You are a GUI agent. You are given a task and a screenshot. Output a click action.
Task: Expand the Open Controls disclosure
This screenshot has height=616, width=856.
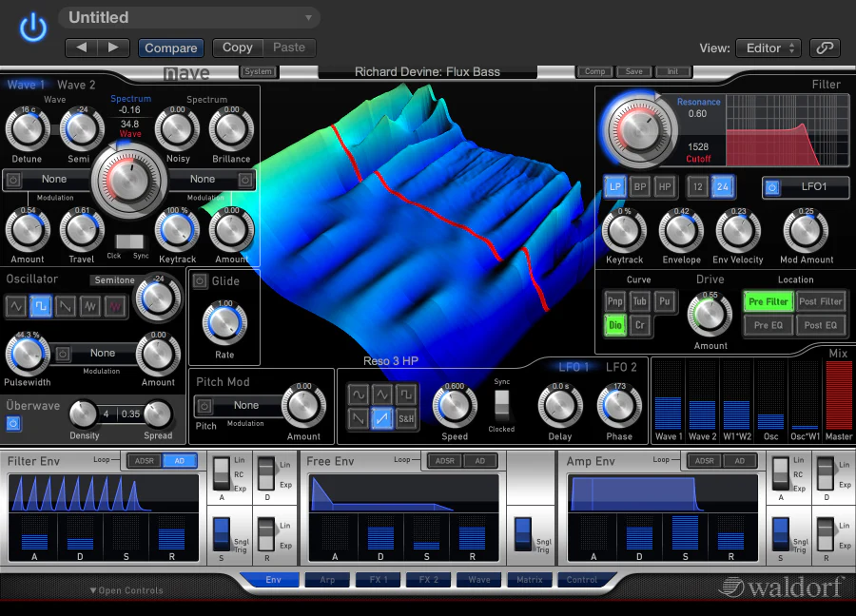tap(126, 590)
